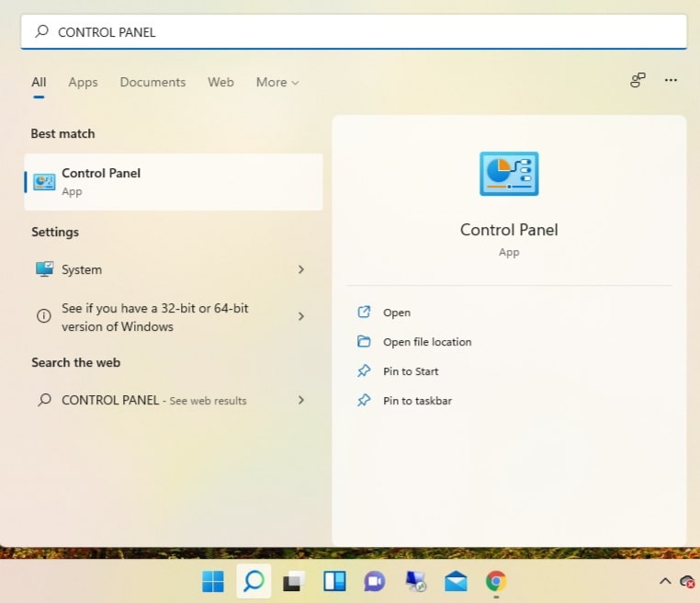Image resolution: width=700 pixels, height=603 pixels.
Task: Switch to the Web tab
Action: (x=220, y=82)
